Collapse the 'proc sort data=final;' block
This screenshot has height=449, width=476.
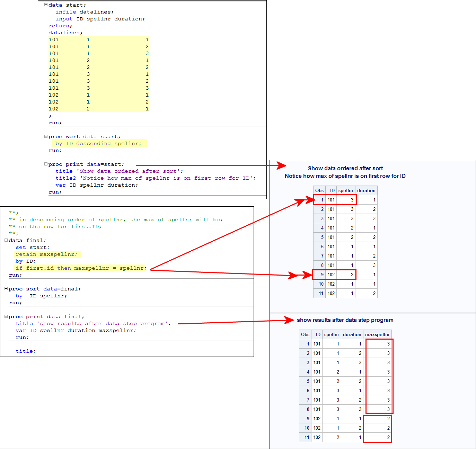(6, 289)
